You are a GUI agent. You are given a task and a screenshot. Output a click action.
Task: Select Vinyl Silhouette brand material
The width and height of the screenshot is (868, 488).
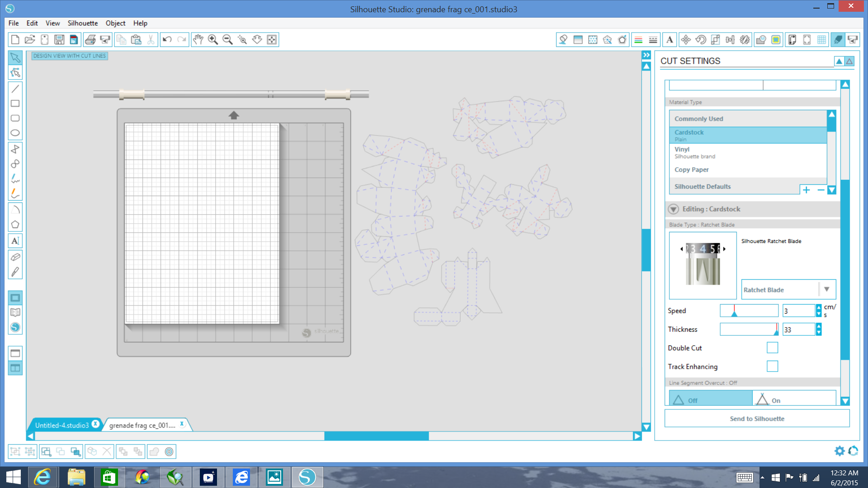(748, 152)
